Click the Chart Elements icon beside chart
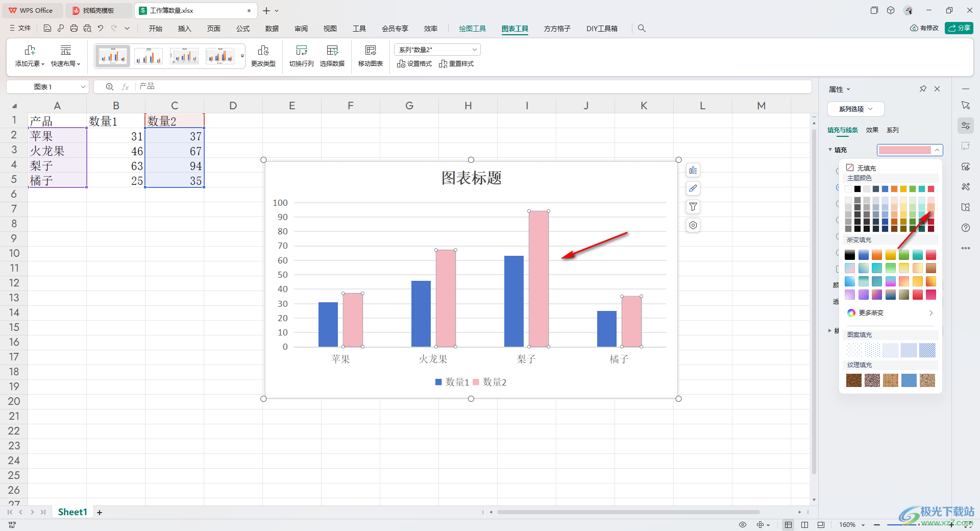Viewport: 980px width, 531px height. pos(693,171)
